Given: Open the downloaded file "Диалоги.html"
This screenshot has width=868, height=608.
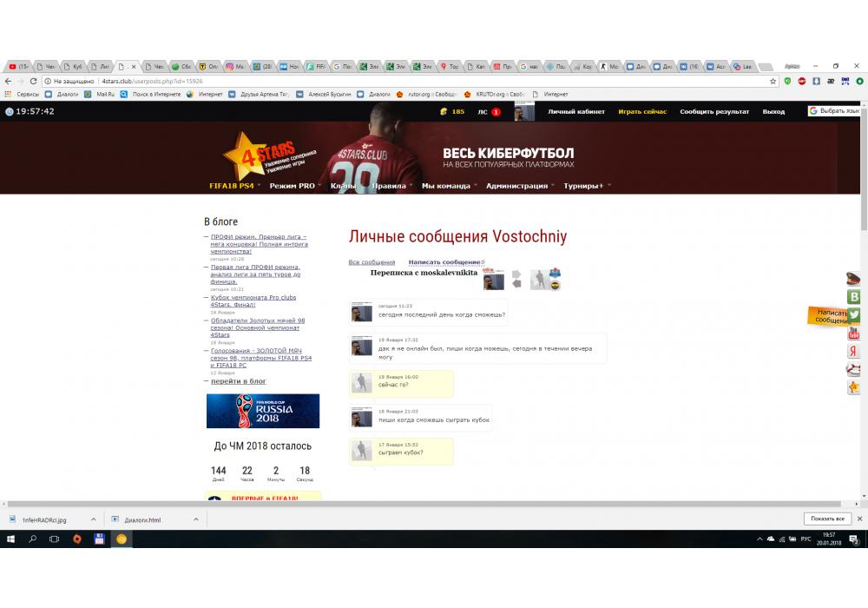Looking at the screenshot, I should click(143, 520).
